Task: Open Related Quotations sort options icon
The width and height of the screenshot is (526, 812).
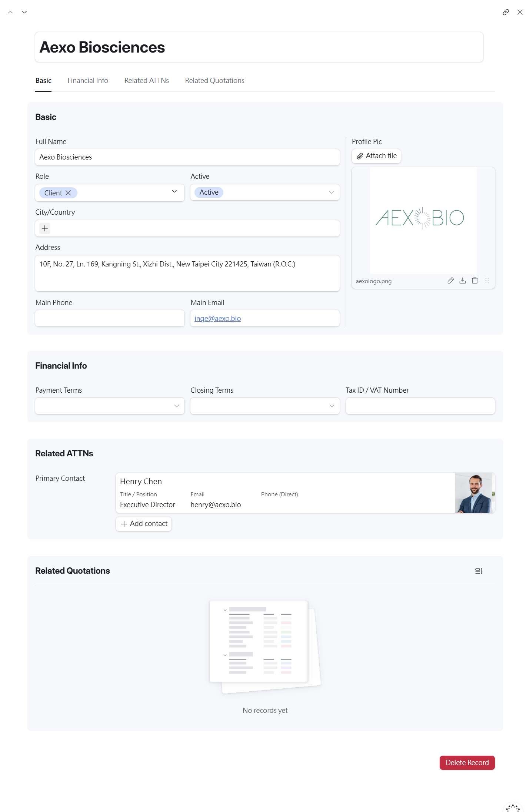Action: pos(479,571)
